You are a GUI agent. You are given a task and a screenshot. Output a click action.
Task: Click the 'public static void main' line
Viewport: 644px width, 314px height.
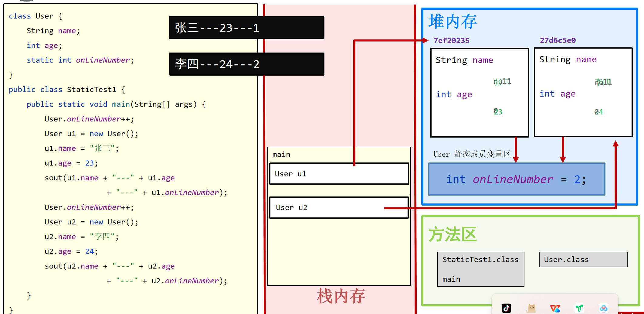click(x=116, y=104)
